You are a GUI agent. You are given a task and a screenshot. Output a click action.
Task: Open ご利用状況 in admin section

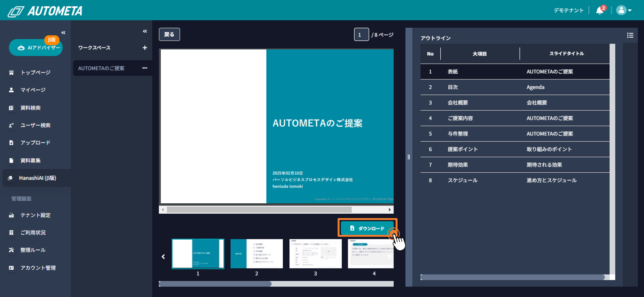[33, 233]
